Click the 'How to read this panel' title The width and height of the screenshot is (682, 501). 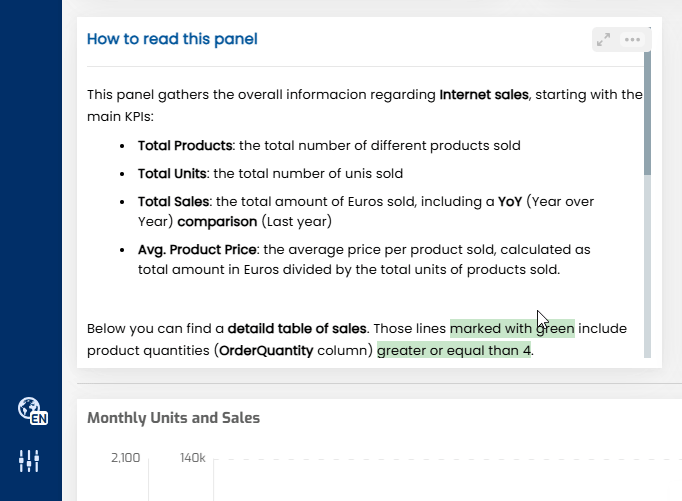[172, 39]
